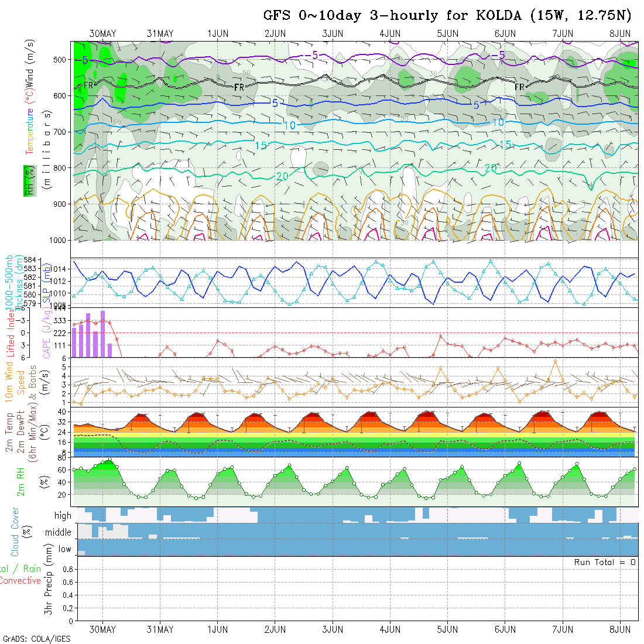The image size is (644, 644).
Task: Select the 1JUN date label on top axis
Action: [x=218, y=34]
